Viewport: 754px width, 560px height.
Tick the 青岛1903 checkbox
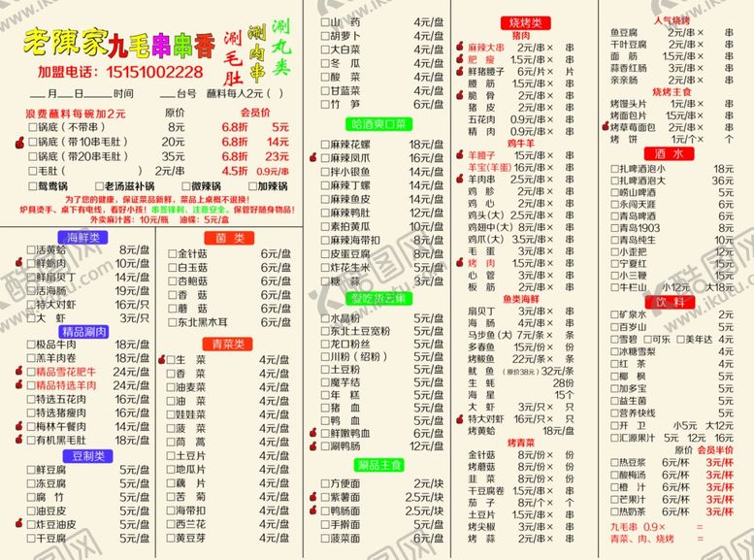(612, 228)
